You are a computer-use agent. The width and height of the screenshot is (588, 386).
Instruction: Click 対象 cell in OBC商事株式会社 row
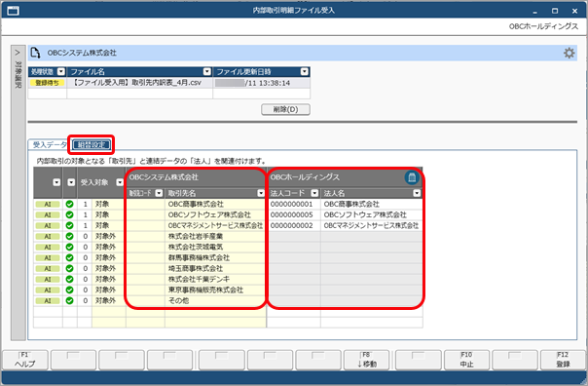108,205
